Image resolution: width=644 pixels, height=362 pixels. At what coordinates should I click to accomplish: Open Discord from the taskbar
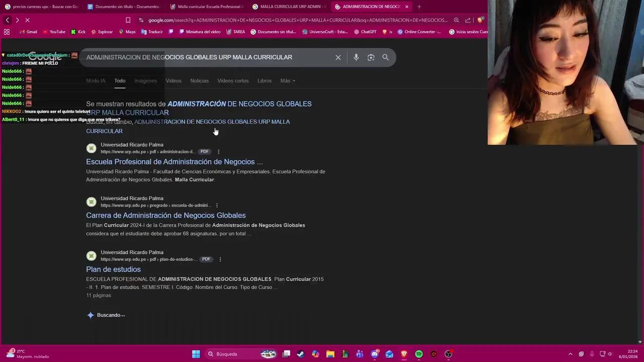tap(374, 354)
